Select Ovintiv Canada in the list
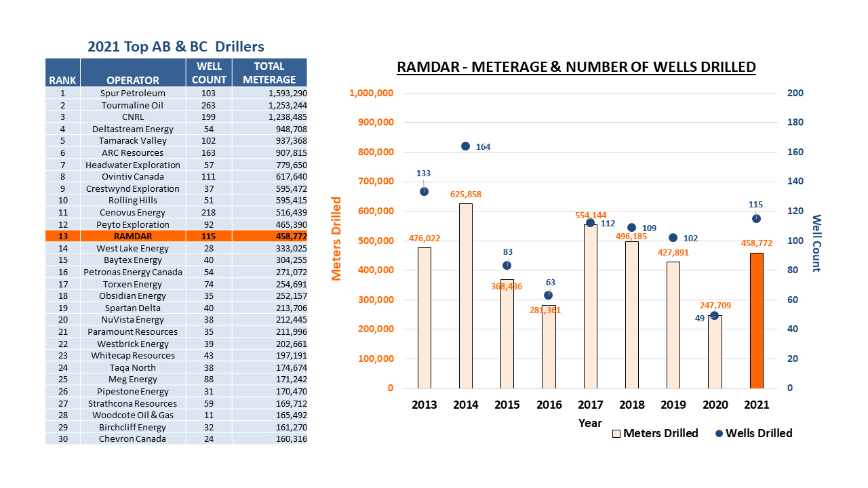This screenshot has width=868, height=488. point(133,176)
